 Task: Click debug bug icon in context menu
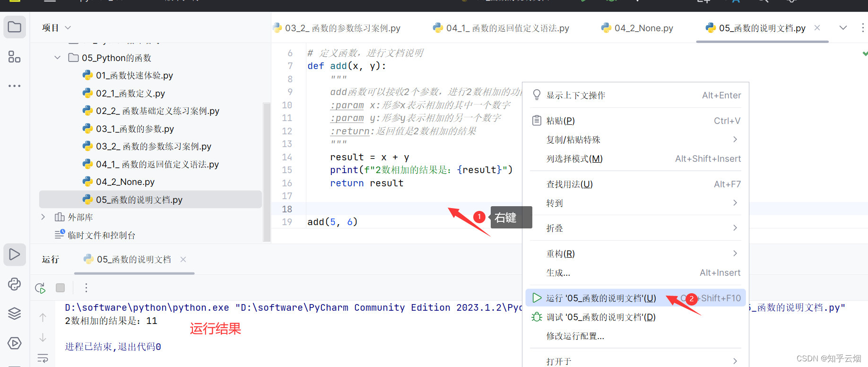pyautogui.click(x=537, y=317)
